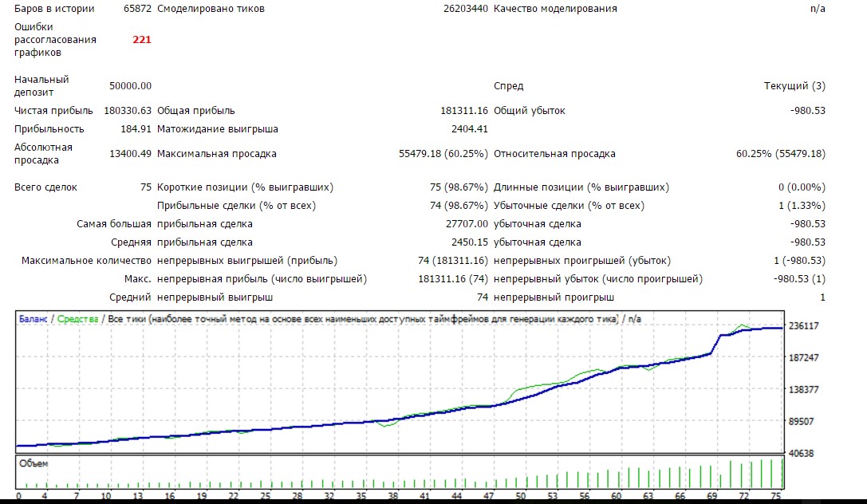
Task: Click the profit factor value 184.91
Action: tap(136, 129)
